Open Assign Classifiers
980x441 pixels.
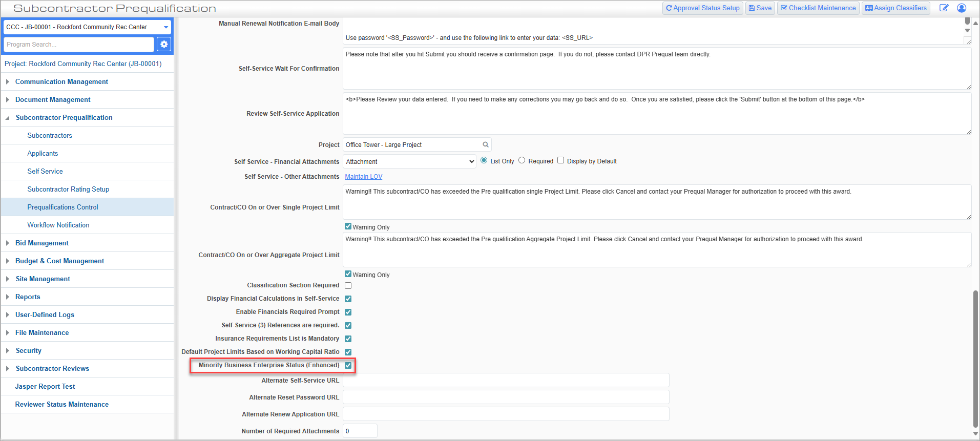896,8
